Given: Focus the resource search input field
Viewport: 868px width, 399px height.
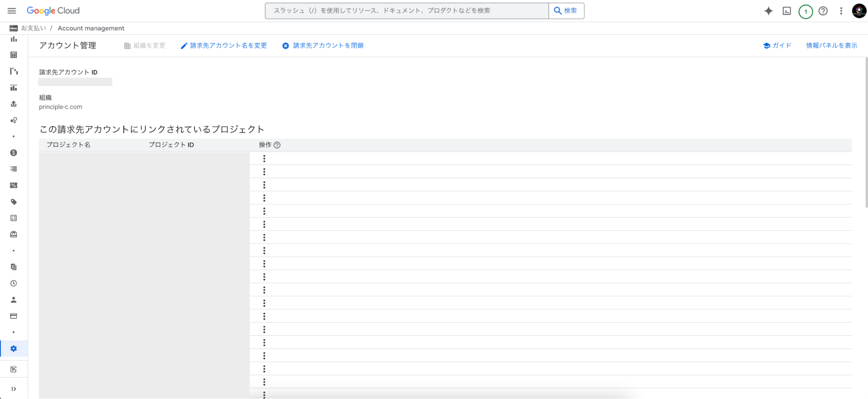Looking at the screenshot, I should point(406,11).
